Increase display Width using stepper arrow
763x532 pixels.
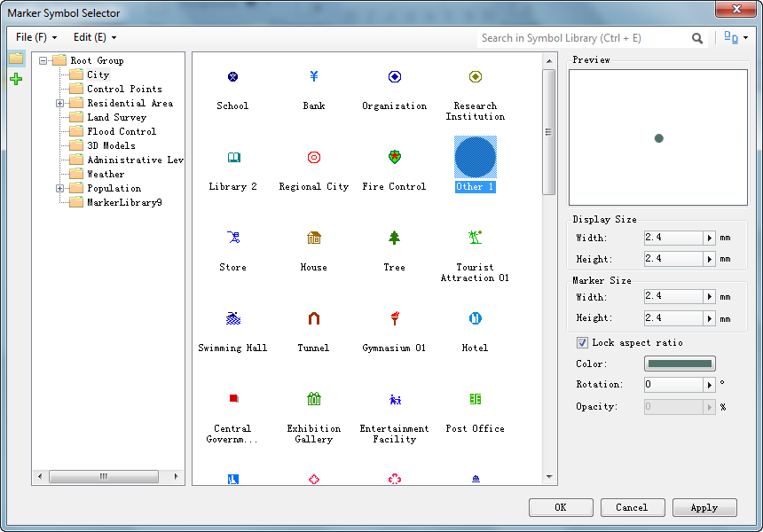pyautogui.click(x=707, y=237)
